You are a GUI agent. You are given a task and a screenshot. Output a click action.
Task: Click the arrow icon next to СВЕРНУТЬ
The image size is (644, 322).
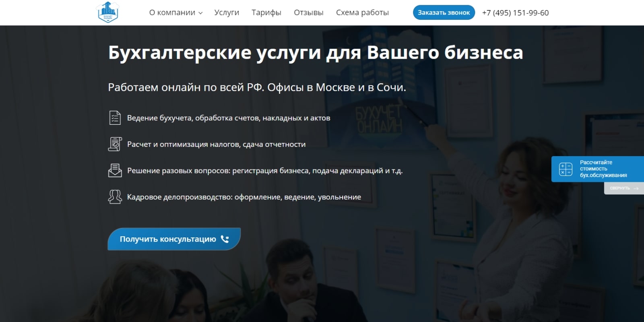[636, 188]
